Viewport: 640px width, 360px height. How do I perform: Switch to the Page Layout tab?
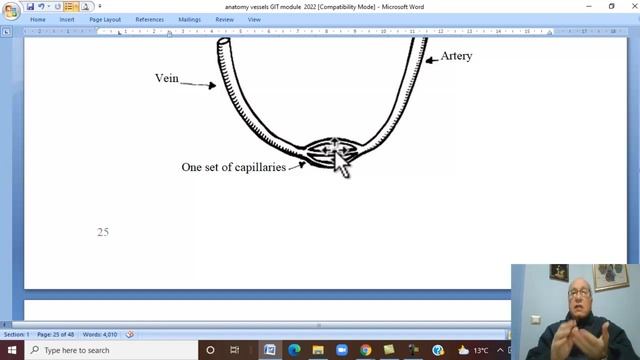(105, 20)
